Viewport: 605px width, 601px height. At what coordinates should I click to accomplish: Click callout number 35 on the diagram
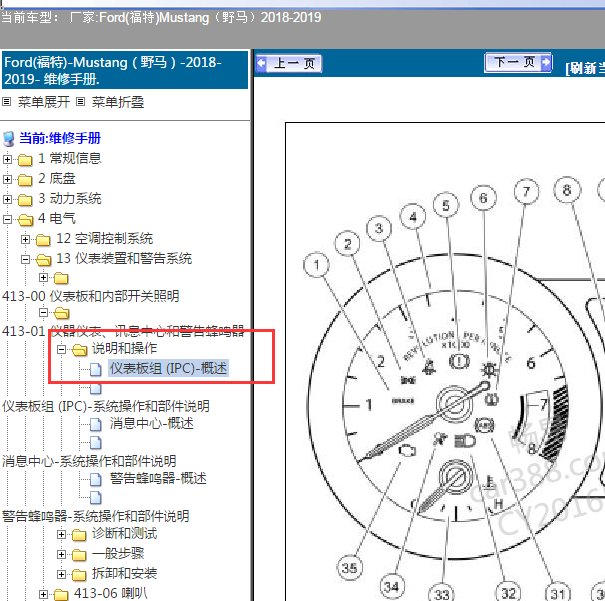tap(350, 568)
